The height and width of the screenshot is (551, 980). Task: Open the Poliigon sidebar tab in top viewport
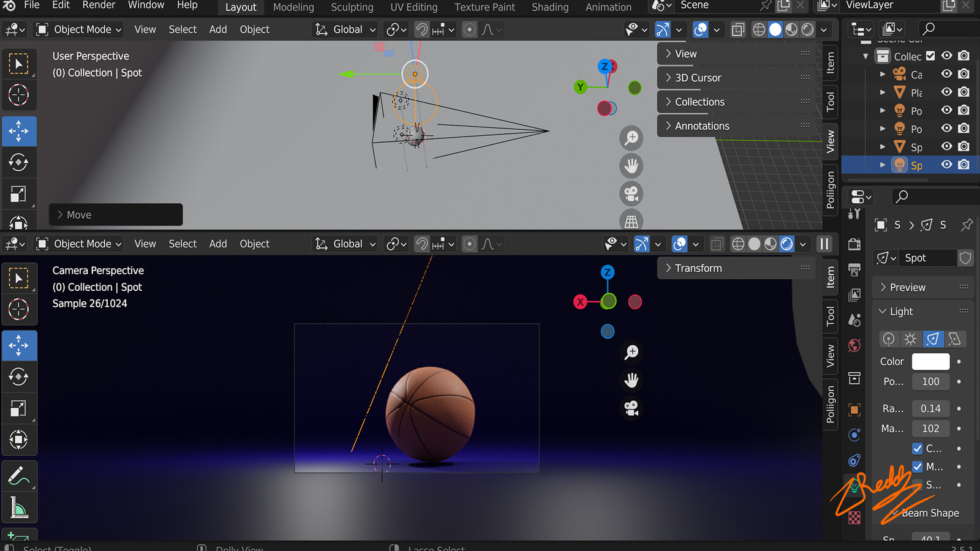[x=831, y=190]
